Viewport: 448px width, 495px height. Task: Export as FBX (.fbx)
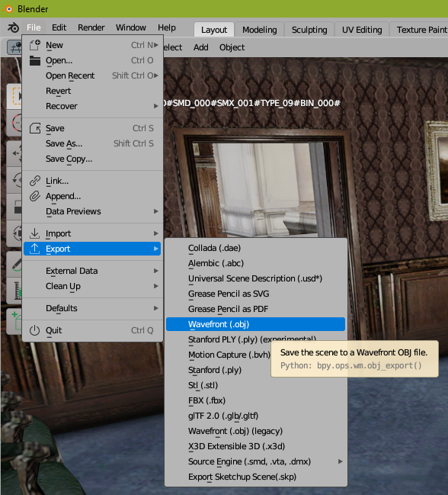[x=256, y=400]
